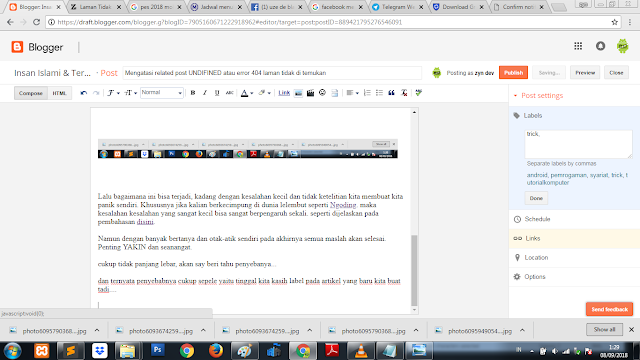Open the account avatar menu

(x=622, y=46)
